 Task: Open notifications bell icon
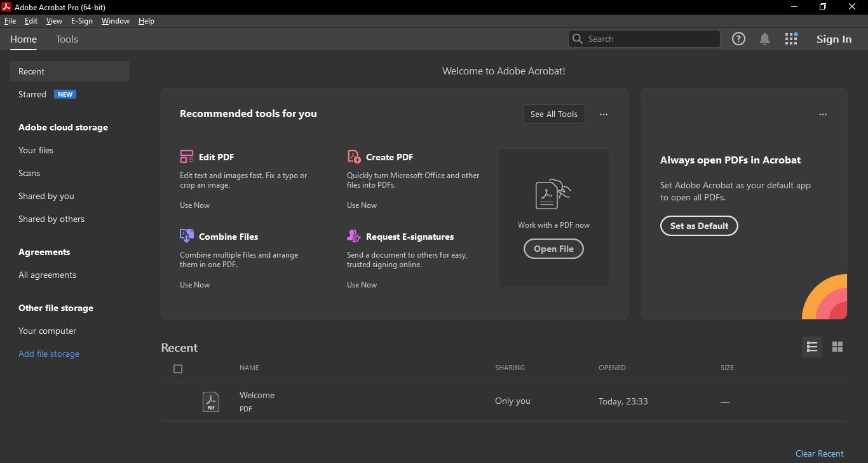[x=764, y=39]
